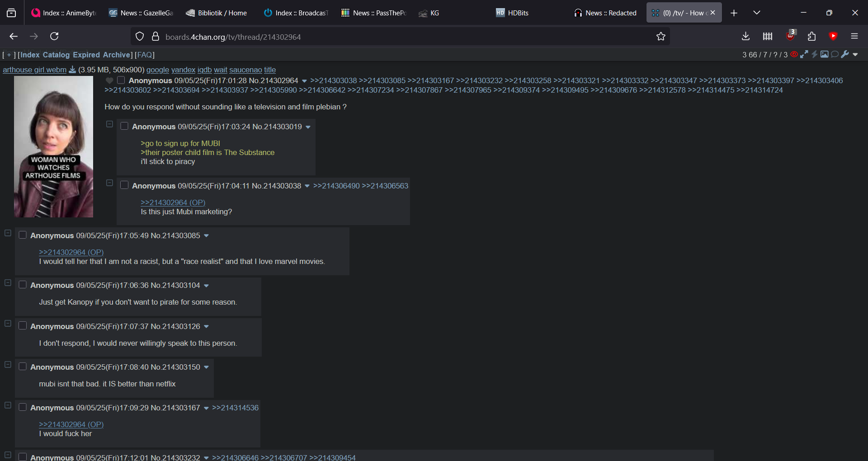Click the header dropdown arrow after wrench
Screen dimensions: 868x461
(855, 55)
